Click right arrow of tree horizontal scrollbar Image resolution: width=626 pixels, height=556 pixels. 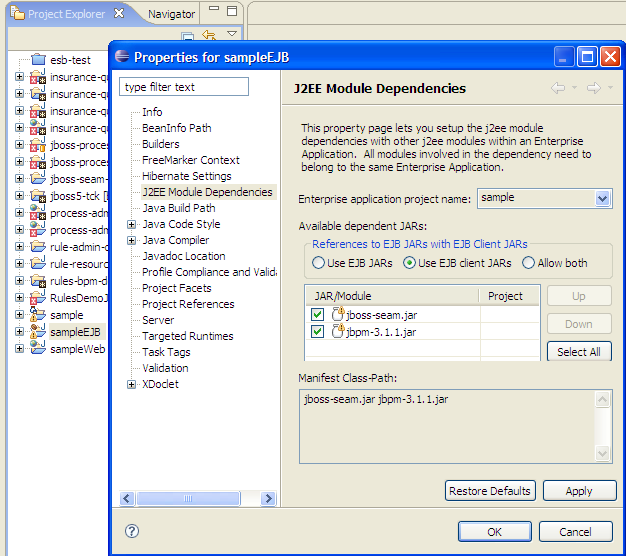[x=268, y=498]
